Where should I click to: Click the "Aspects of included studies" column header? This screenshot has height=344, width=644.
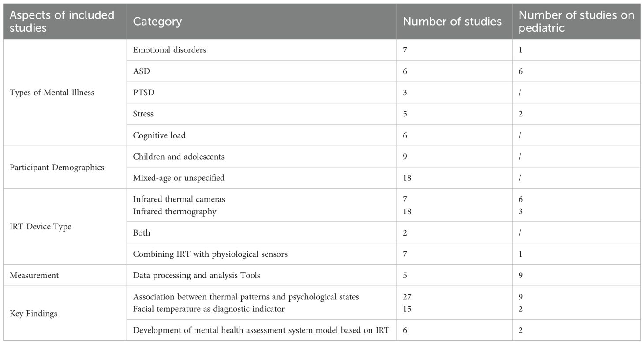click(x=62, y=21)
